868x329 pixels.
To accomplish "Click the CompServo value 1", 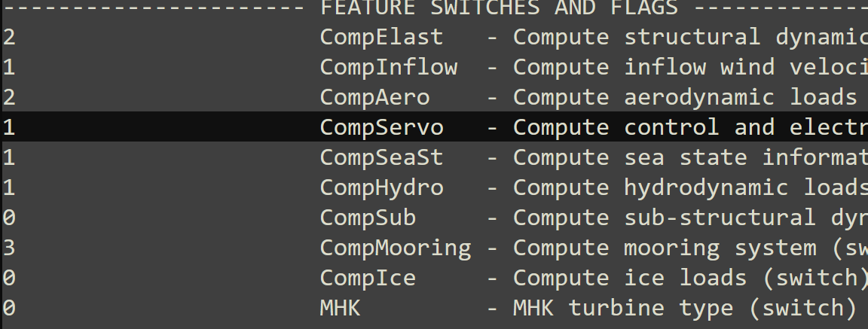I will [8, 127].
